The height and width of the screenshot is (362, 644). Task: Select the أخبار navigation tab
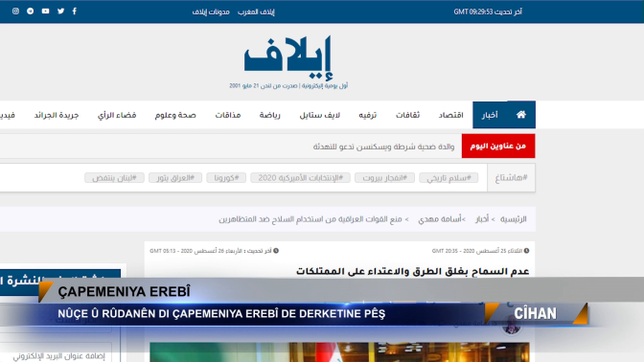click(490, 115)
